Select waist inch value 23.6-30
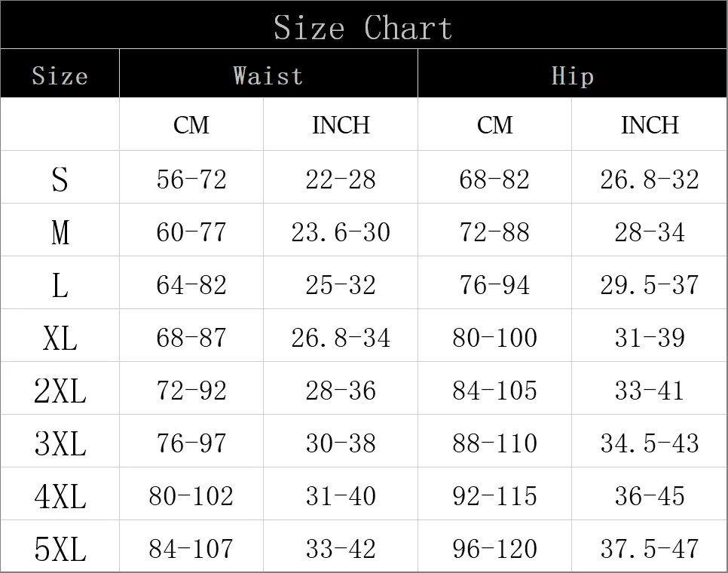This screenshot has height=573, width=728. pos(341,232)
